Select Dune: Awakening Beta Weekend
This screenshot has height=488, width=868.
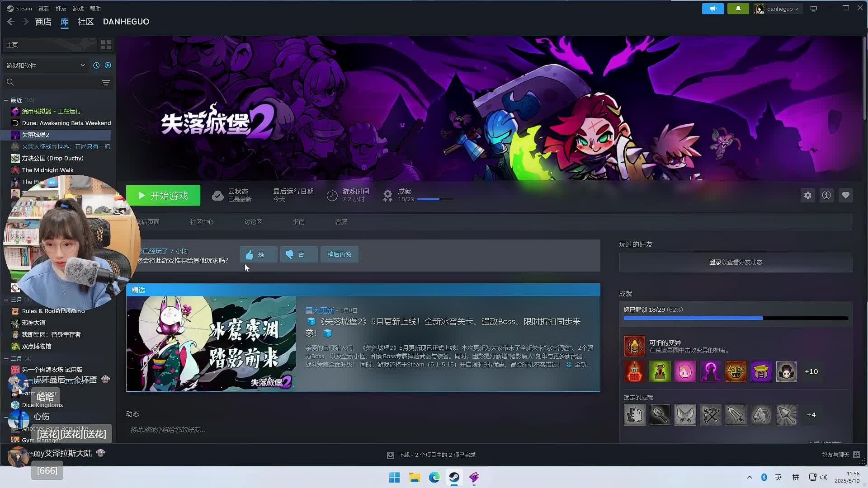tap(66, 123)
